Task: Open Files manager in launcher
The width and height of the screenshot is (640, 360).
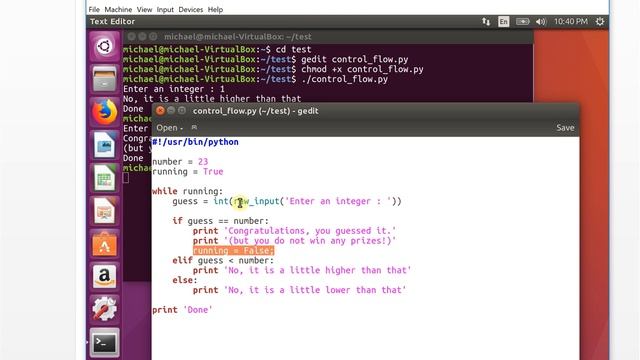Action: 104,80
